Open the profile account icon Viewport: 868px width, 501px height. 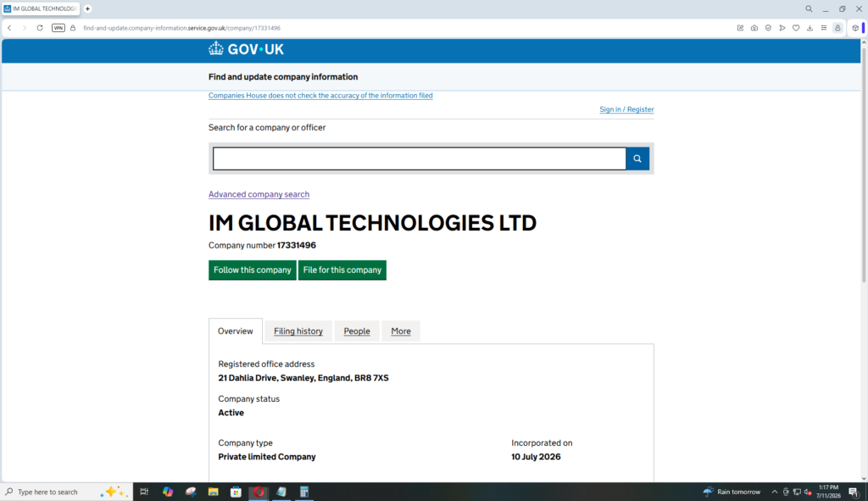point(837,28)
